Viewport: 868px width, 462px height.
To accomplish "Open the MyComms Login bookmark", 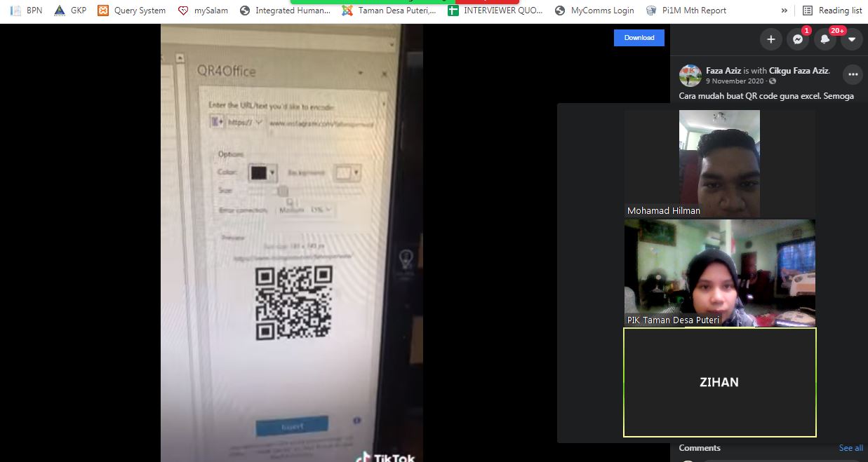I will (x=594, y=11).
